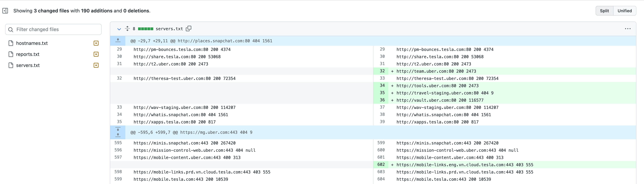Click left line number 595
The width and height of the screenshot is (644, 184).
pyautogui.click(x=118, y=143)
